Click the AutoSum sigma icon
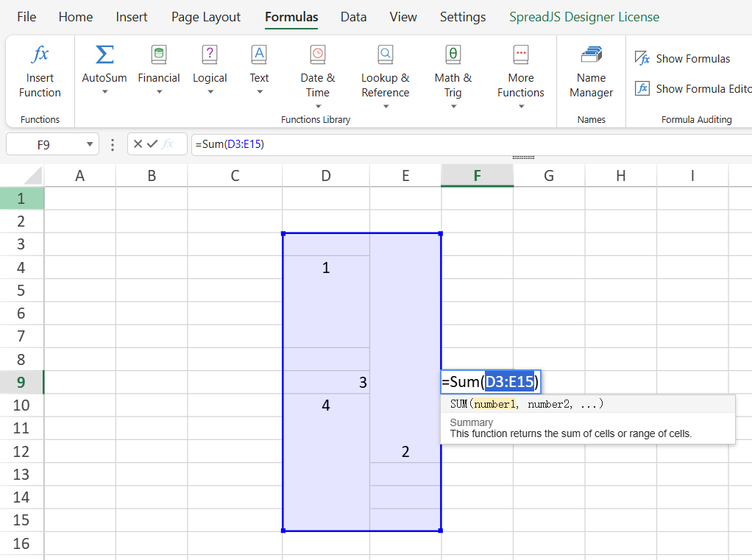This screenshot has width=752, height=560. (104, 55)
